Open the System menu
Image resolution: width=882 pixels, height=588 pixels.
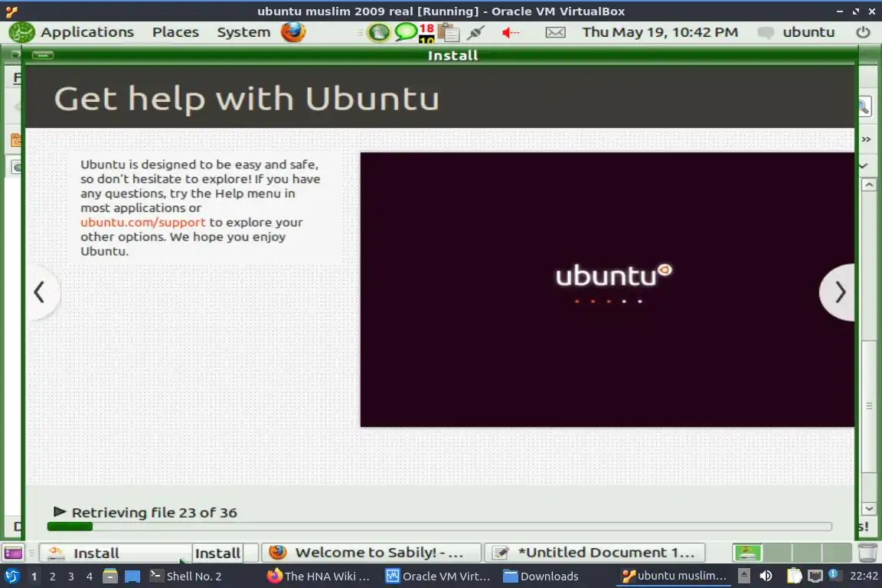[x=243, y=32]
